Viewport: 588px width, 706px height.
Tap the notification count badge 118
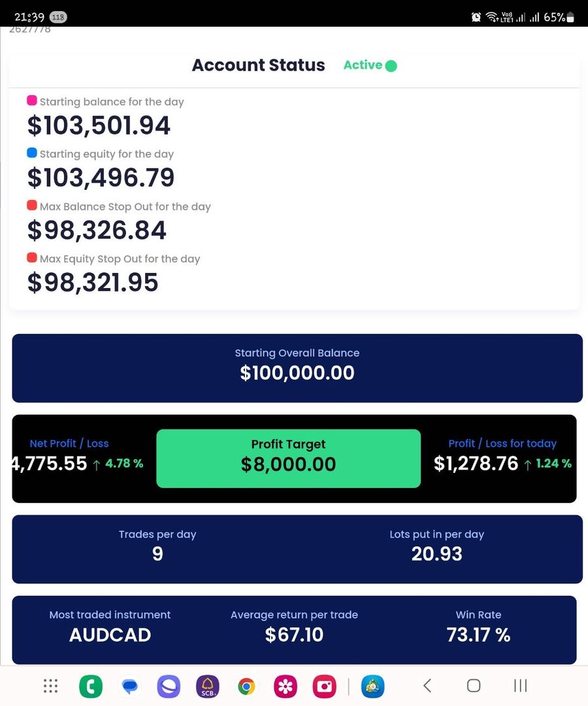[57, 17]
